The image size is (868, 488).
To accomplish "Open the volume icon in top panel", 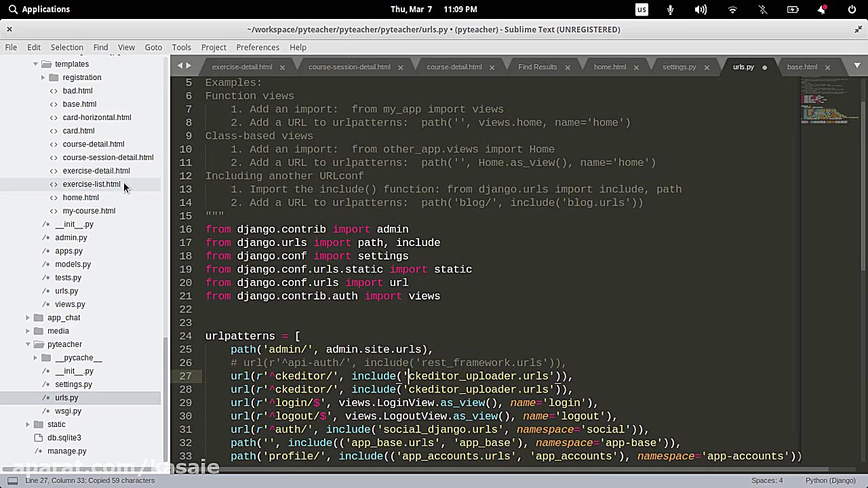I will point(701,9).
